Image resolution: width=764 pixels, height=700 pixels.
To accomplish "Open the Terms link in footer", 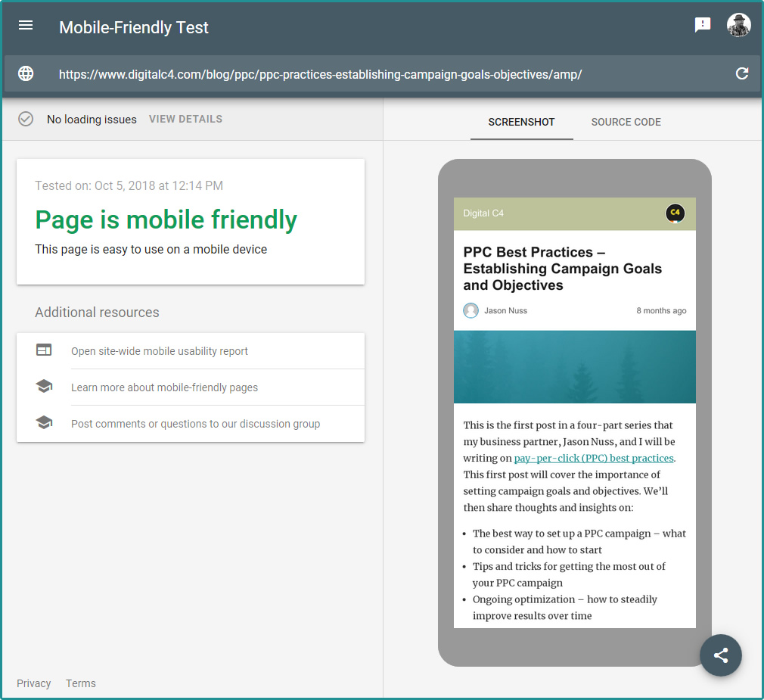I will [x=81, y=683].
